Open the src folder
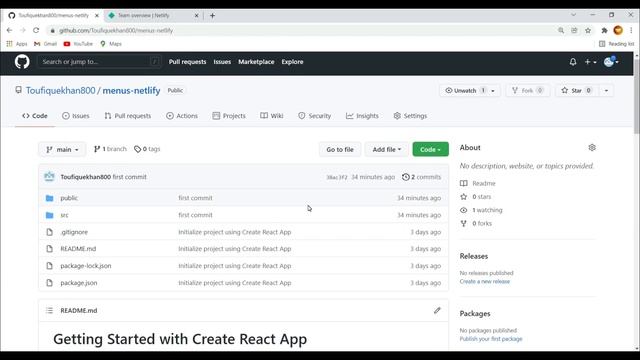 [x=64, y=215]
